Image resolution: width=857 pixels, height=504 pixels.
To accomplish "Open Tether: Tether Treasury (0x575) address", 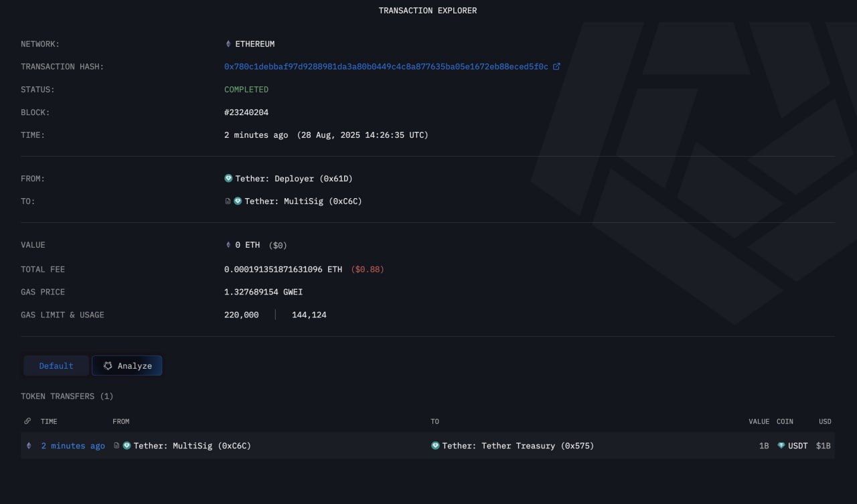I will coord(518,446).
